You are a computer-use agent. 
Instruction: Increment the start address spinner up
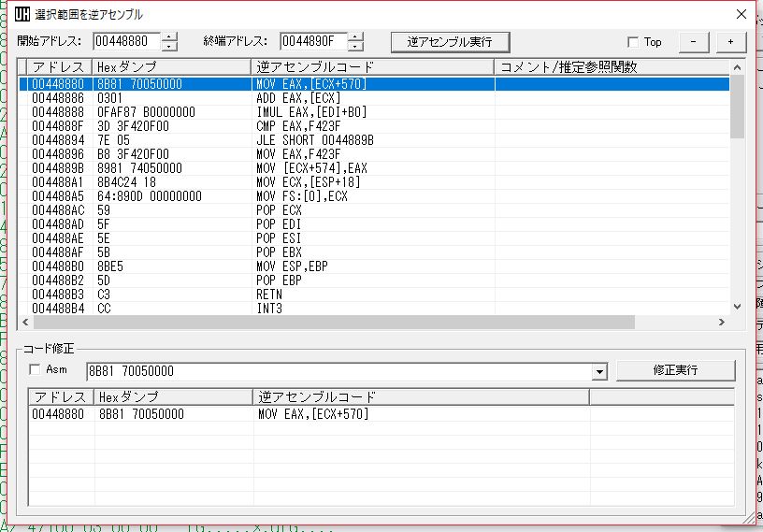tap(169, 37)
